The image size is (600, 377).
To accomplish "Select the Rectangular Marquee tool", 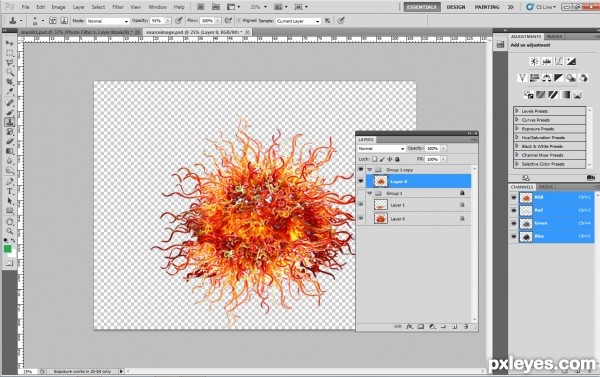I will [10, 53].
